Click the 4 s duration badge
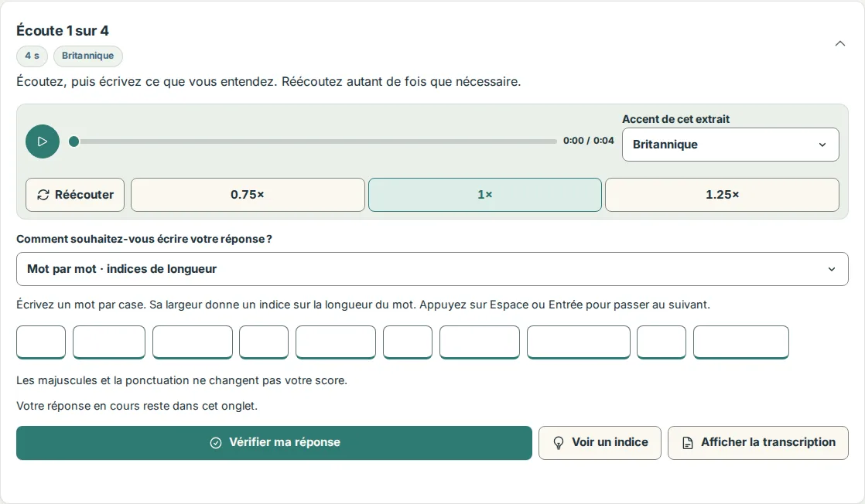 pos(32,56)
